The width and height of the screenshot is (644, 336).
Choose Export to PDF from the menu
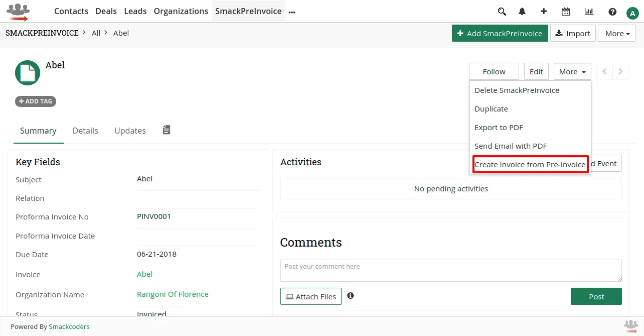point(499,127)
